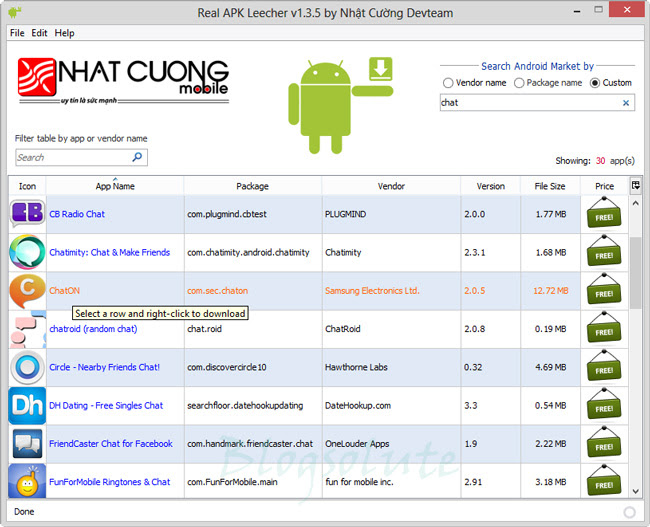Viewport: 650px width, 527px height.
Task: Select the ChatON app name
Action: (64, 291)
